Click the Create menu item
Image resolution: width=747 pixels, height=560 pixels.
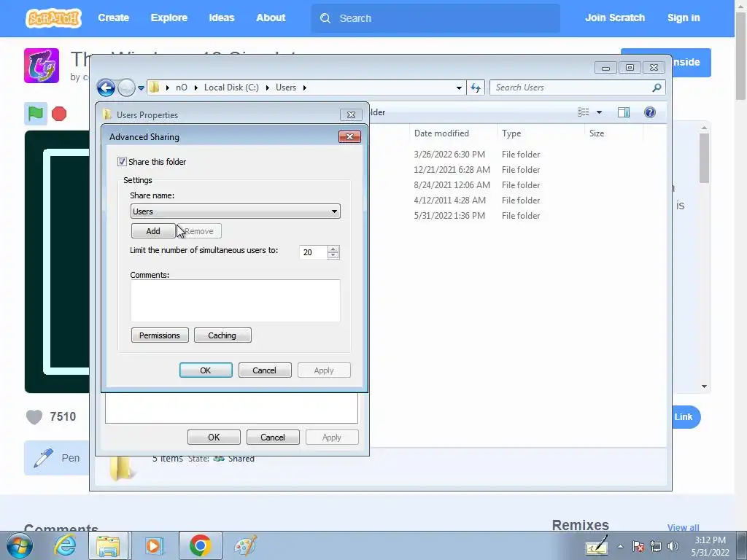click(113, 17)
